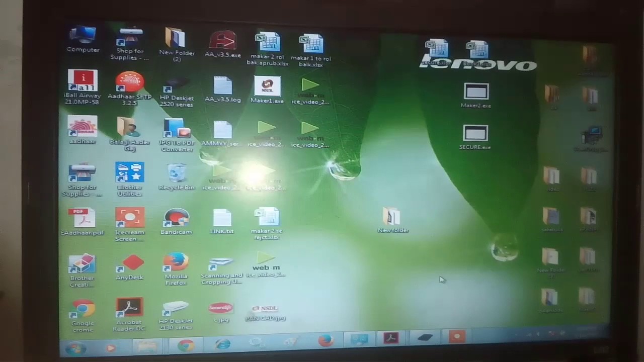Launch SECURE.exe on the desktop
The height and width of the screenshot is (362, 644).
(x=475, y=137)
